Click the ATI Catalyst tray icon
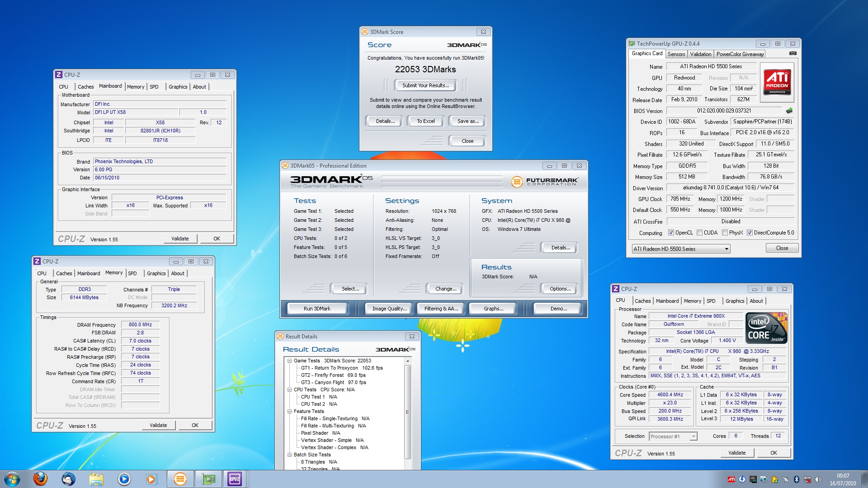The width and height of the screenshot is (868, 488). (731, 479)
